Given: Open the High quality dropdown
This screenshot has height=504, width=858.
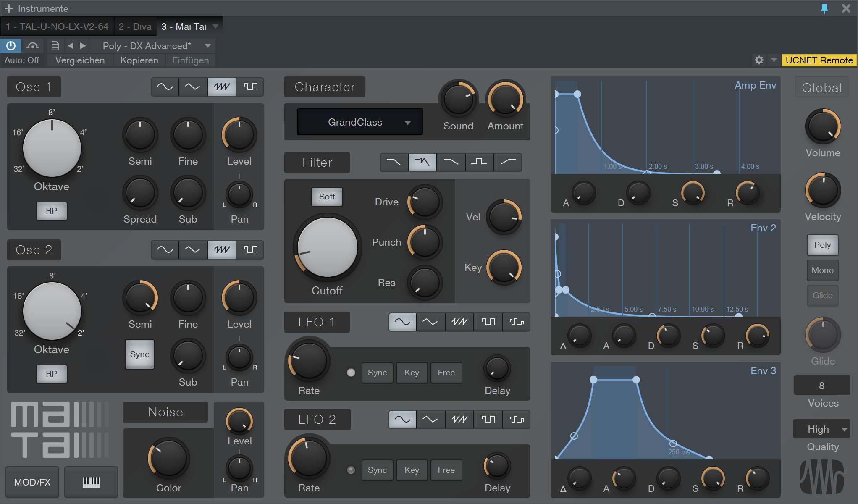Looking at the screenshot, I should point(822,429).
